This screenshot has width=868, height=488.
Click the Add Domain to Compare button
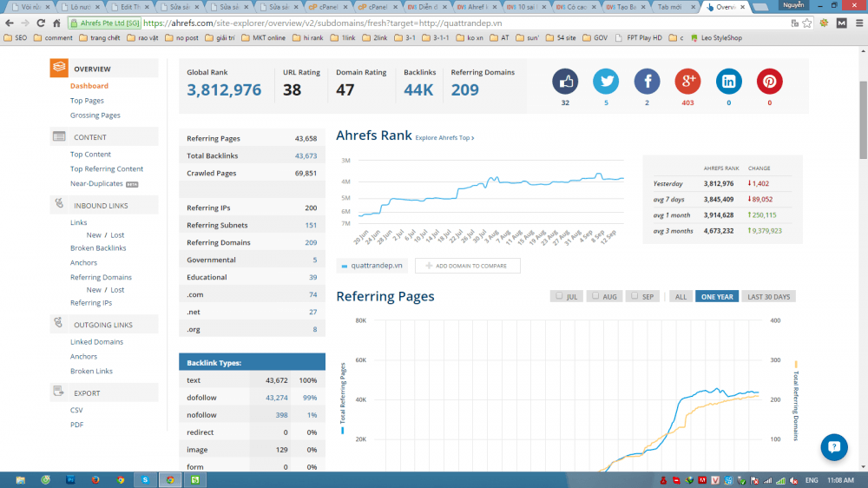pyautogui.click(x=467, y=266)
